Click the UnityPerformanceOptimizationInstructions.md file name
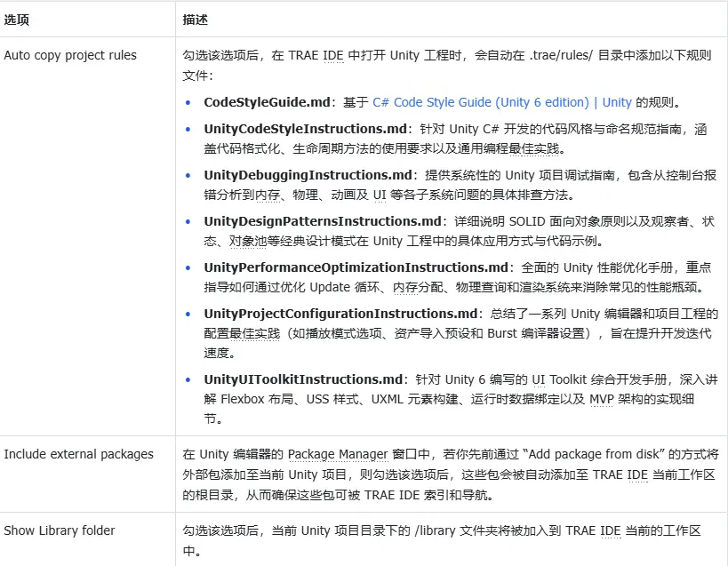 (356, 267)
